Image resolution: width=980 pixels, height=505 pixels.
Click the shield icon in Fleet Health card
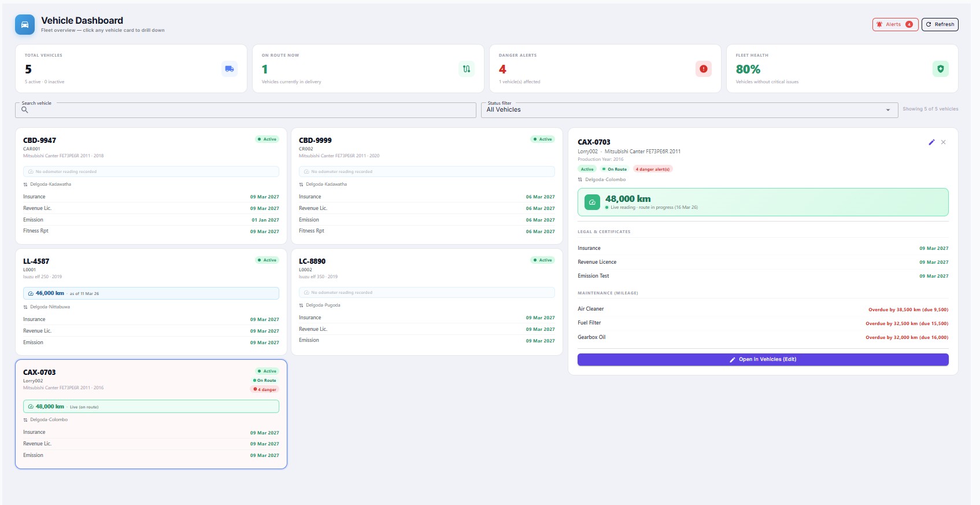pyautogui.click(x=941, y=69)
